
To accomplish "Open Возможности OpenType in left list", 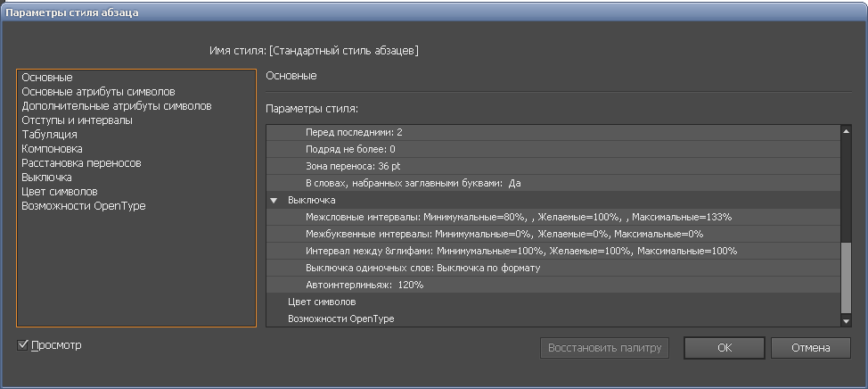I will click(x=84, y=206).
